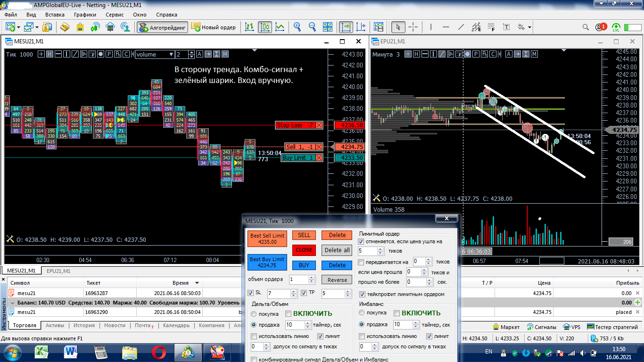Click the search magnifier in the toolbar
644x362 pixels.
point(586,27)
